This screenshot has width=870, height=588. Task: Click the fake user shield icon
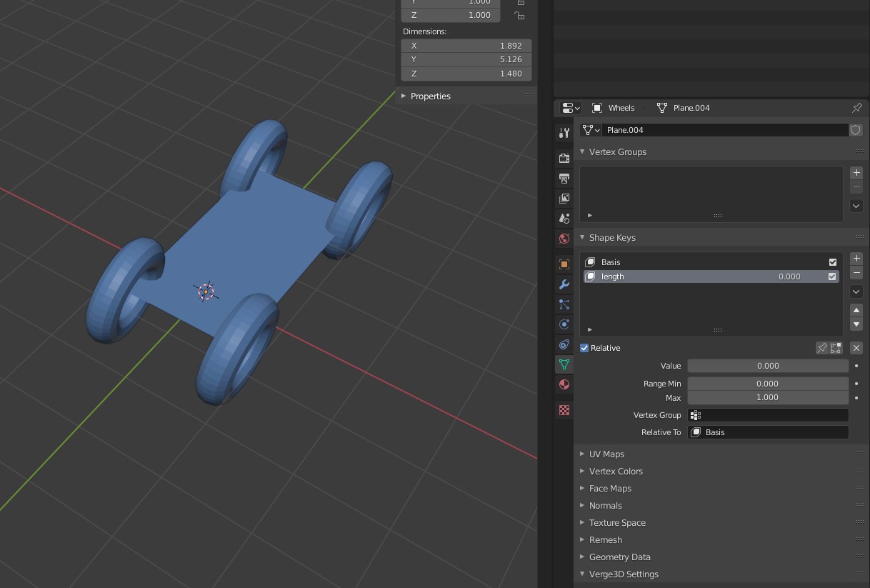click(x=856, y=130)
